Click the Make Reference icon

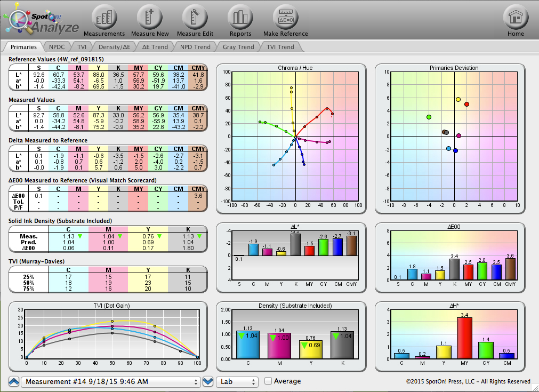285,19
